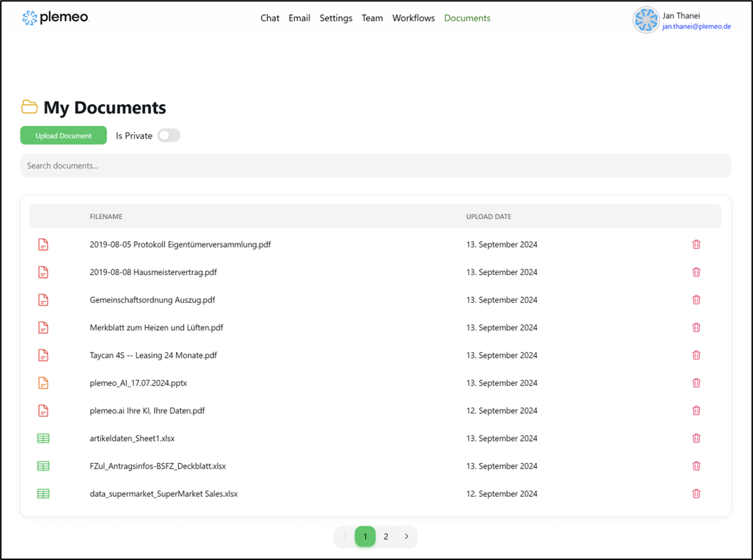753x560 pixels.
Task: Select page 2 of documents
Action: point(386,537)
